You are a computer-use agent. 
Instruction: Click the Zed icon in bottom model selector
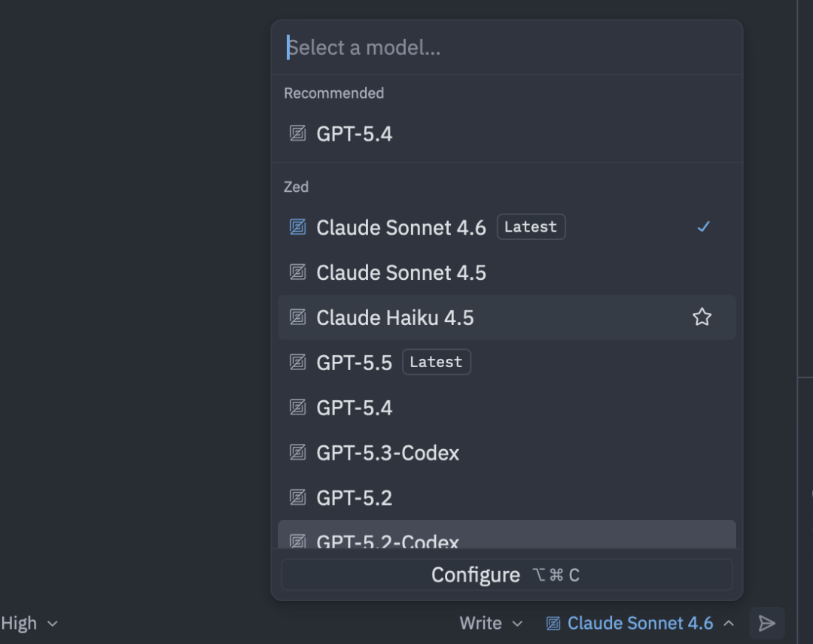553,623
